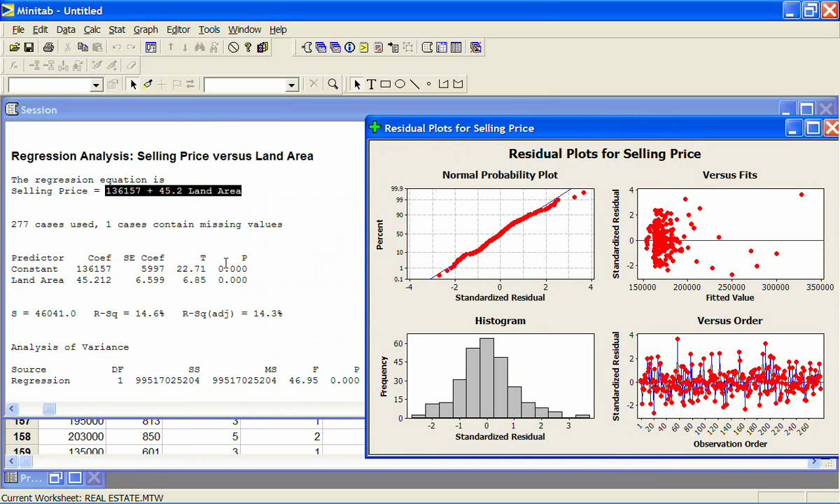Click worksheet cell containing 203000

pyautogui.click(x=72, y=436)
